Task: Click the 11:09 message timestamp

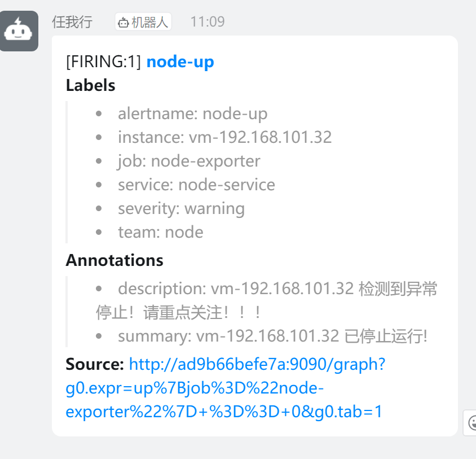Action: [208, 22]
